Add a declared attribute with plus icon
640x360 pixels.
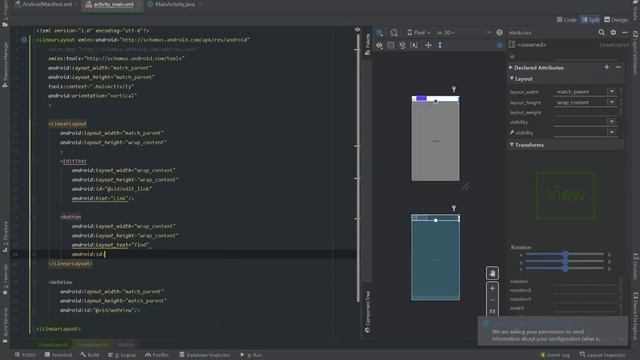607,67
